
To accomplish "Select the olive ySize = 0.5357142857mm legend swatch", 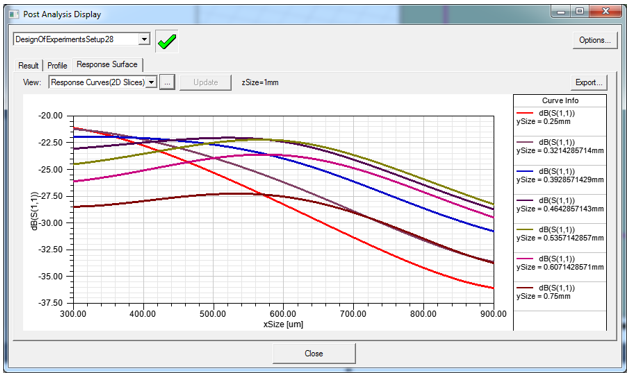I will (525, 230).
